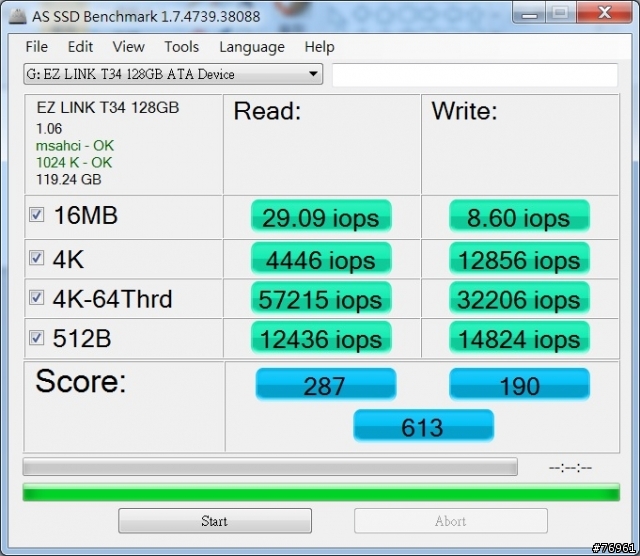Viewport: 640px width, 556px height.
Task: Close the AS SSD Benchmark window
Action: point(604,13)
